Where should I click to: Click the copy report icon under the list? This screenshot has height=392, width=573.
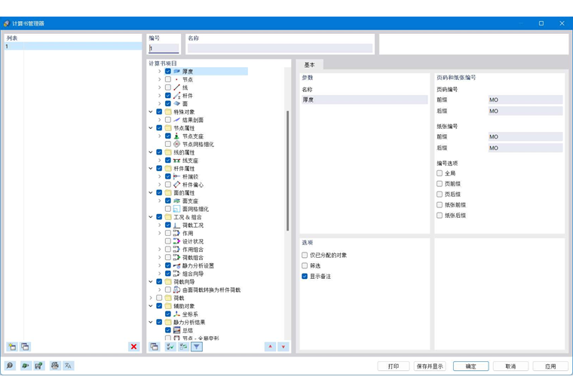coord(25,347)
